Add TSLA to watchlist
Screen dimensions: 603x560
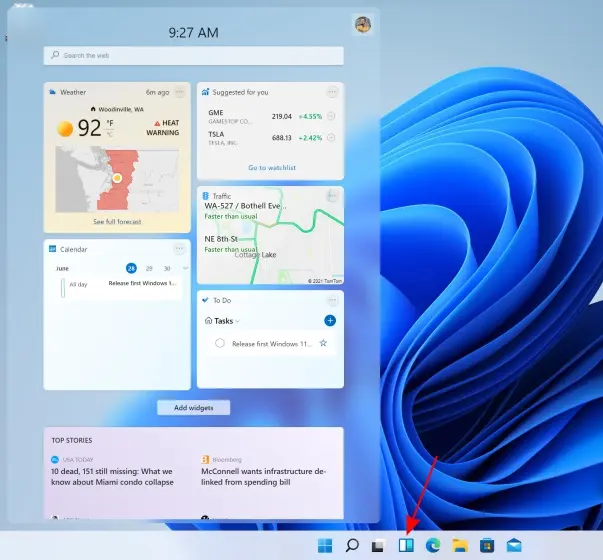click(331, 137)
